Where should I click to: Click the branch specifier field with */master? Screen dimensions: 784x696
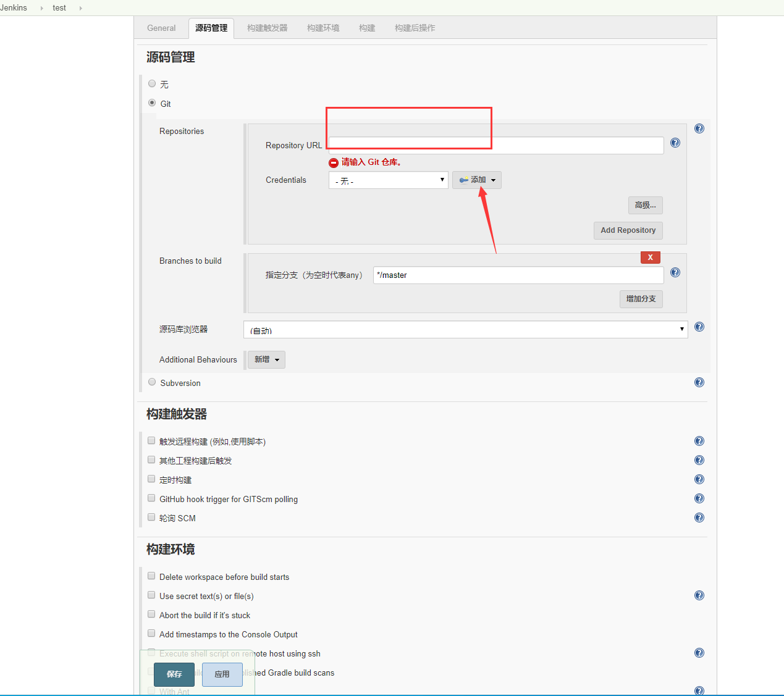tap(518, 275)
